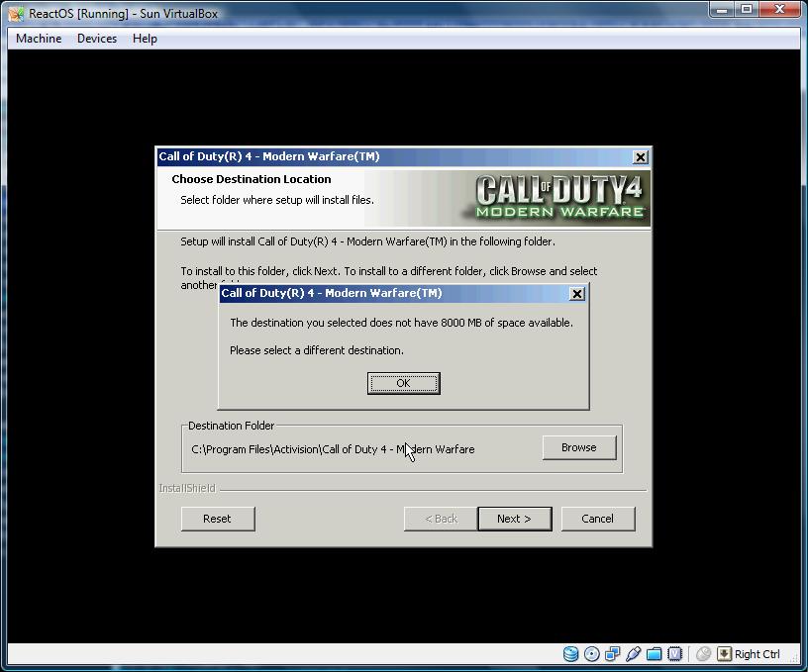Click the optical CD drive status icon
Image resolution: width=808 pixels, height=672 pixels.
[x=591, y=654]
